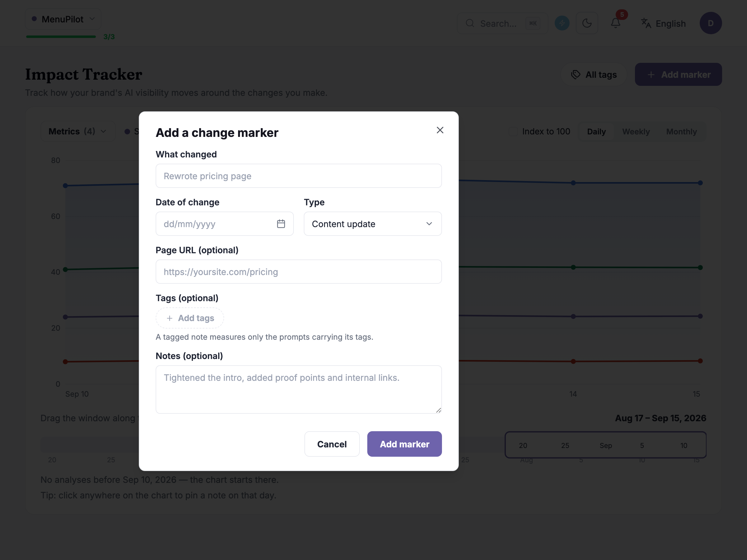Switch to the Daily view tab
747x560 pixels.
[x=596, y=132]
